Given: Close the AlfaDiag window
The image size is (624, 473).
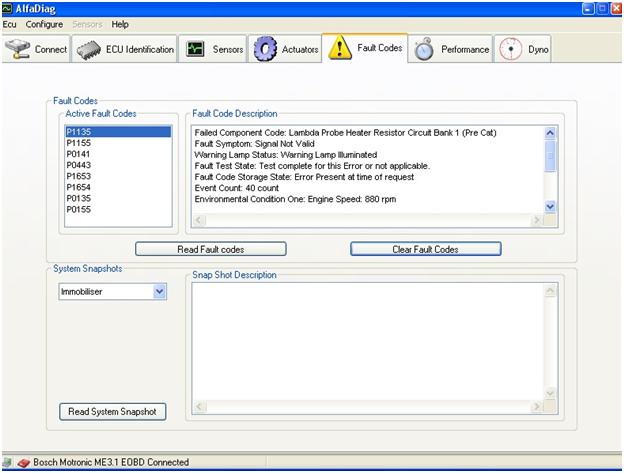Looking at the screenshot, I should (x=616, y=9).
